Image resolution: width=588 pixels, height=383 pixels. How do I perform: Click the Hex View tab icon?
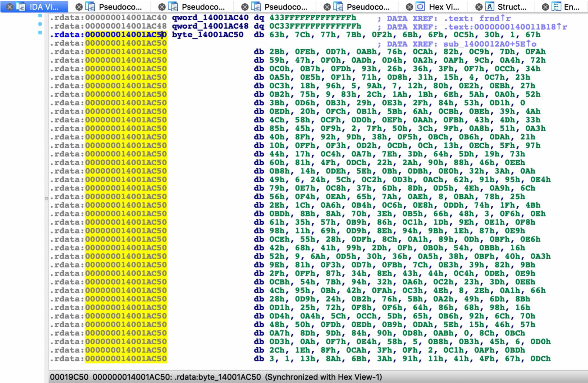pyautogui.click(x=420, y=7)
